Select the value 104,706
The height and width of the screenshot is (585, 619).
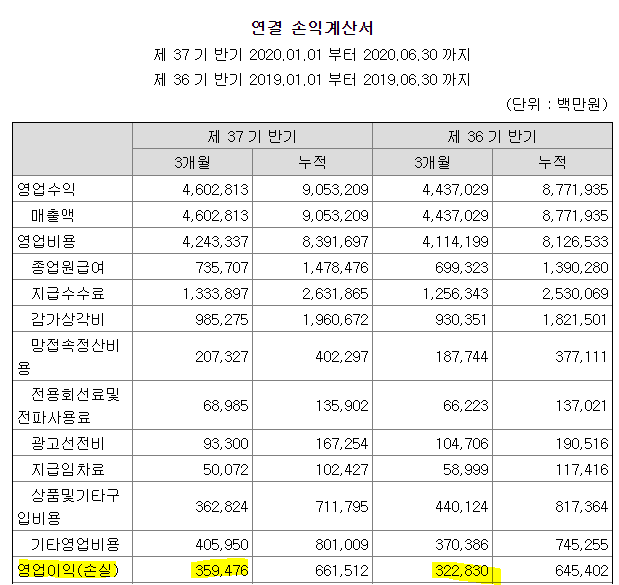click(462, 444)
